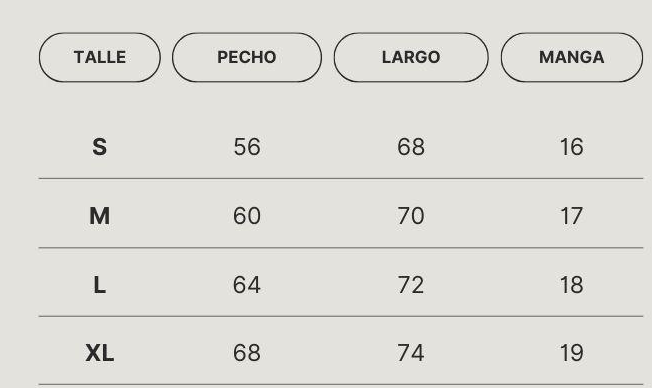Viewport: 652px width, 388px height.
Task: Select sleeve value 16 for size S
Action: [x=572, y=147]
